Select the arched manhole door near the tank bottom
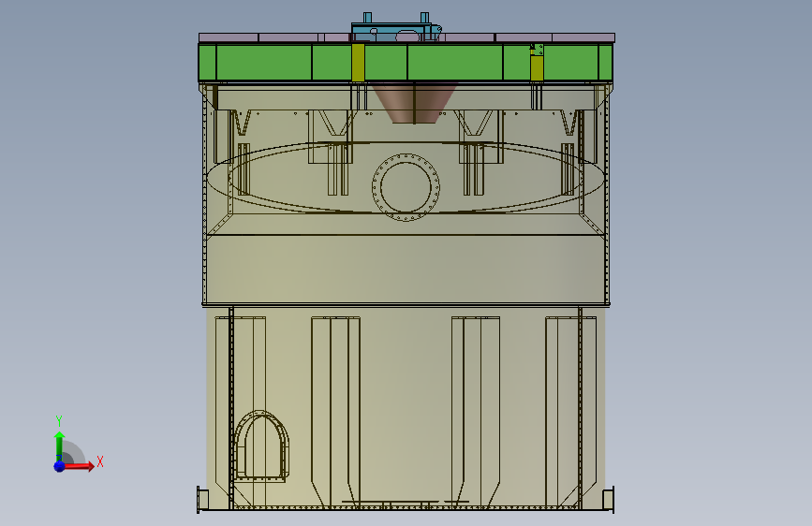This screenshot has width=812, height=526. pyautogui.click(x=260, y=446)
